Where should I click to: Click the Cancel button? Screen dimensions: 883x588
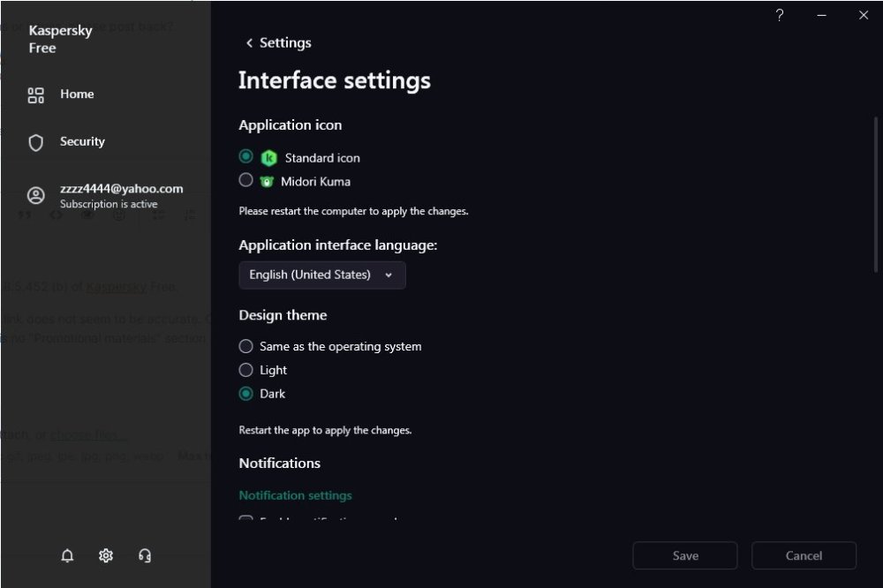tap(804, 556)
